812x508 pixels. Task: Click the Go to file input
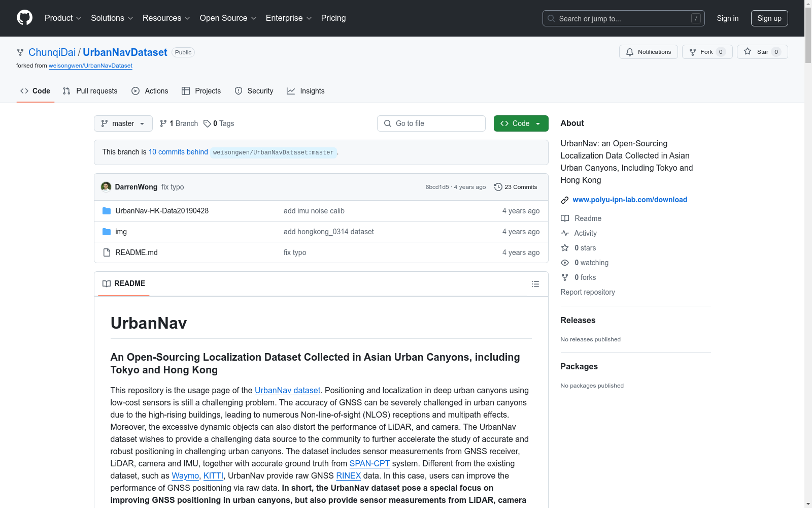pos(431,123)
